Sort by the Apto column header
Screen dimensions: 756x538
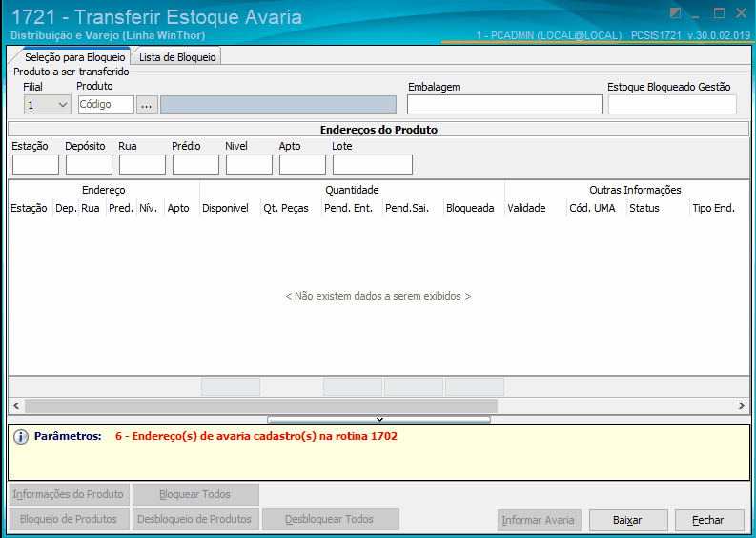pos(181,208)
